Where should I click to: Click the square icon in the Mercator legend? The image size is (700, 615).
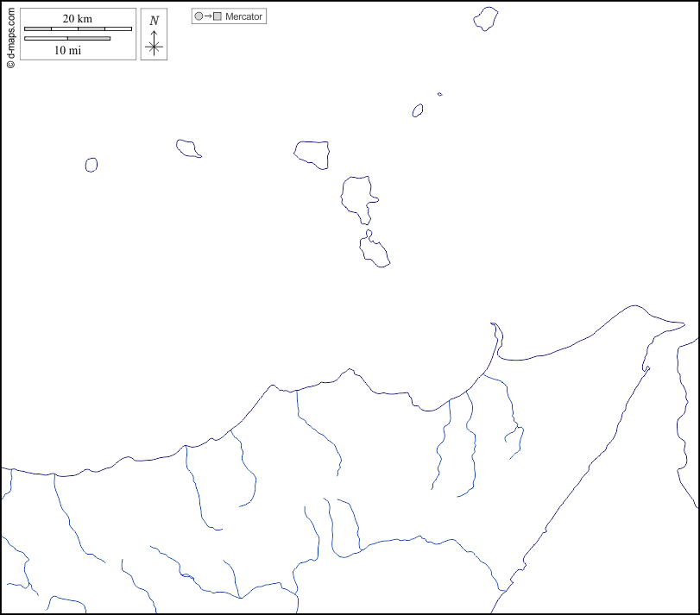pos(218,16)
